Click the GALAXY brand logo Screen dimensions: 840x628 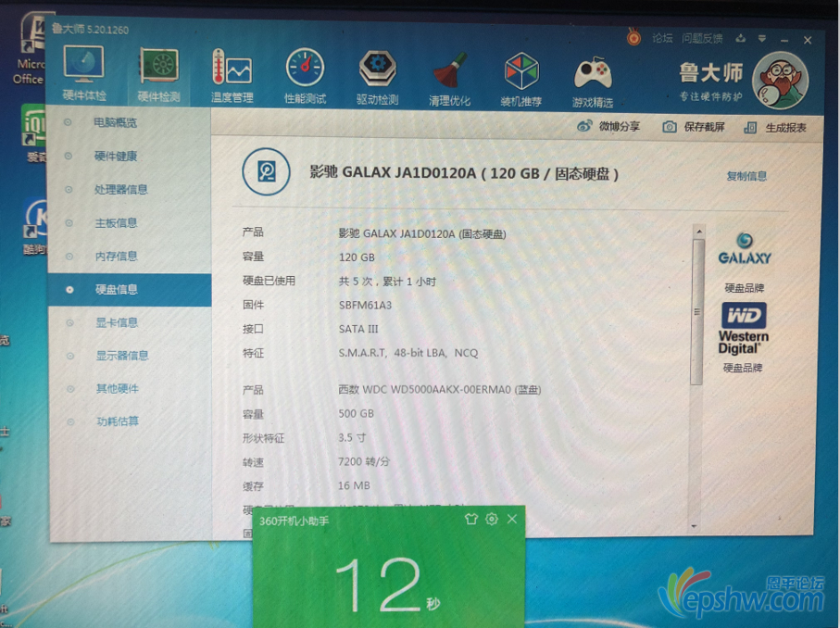744,250
